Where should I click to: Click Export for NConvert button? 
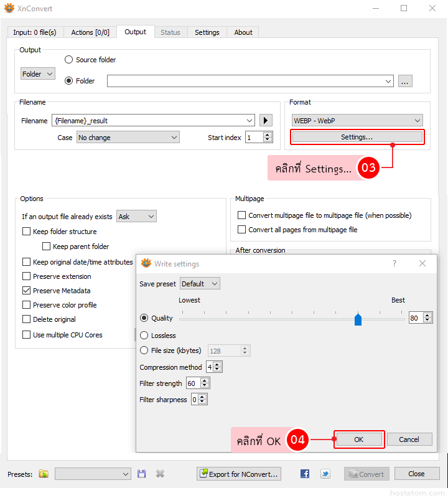[239, 474]
